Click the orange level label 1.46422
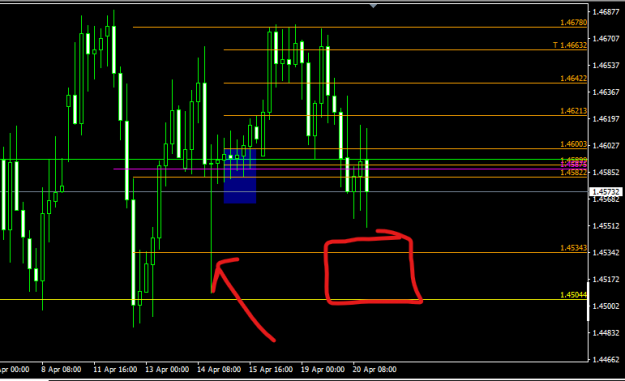Screen dimensions: 625x381 573,79
